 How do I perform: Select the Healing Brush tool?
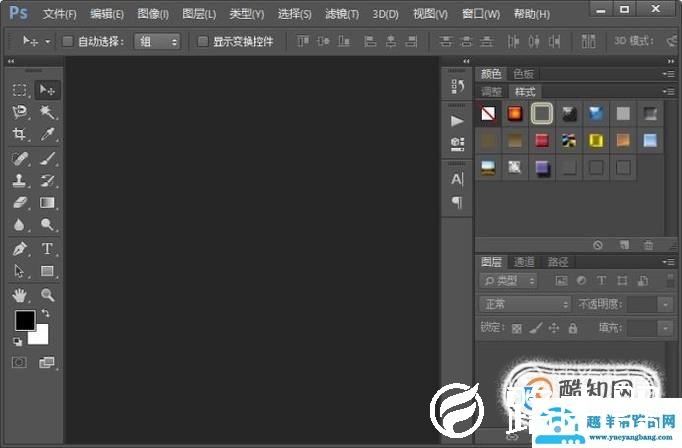20,159
